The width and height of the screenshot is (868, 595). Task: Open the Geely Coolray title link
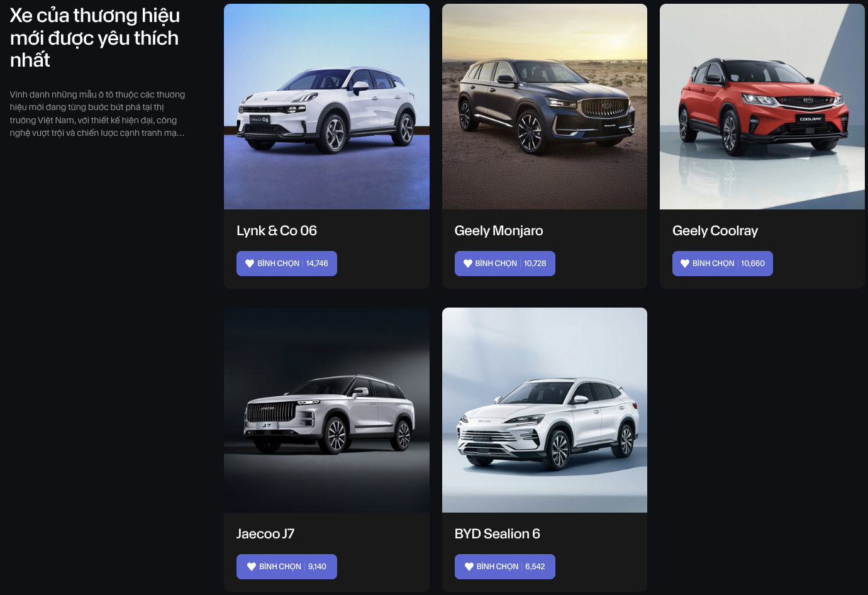(715, 231)
